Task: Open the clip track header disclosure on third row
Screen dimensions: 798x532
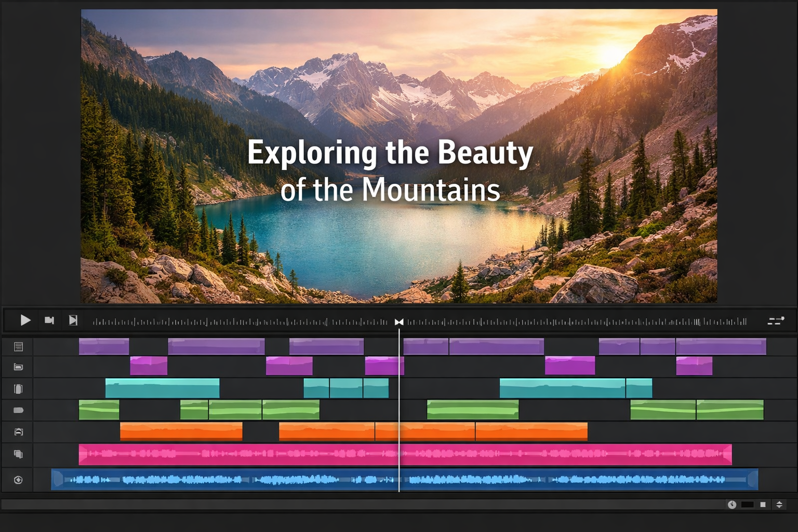Action: pos(18,388)
